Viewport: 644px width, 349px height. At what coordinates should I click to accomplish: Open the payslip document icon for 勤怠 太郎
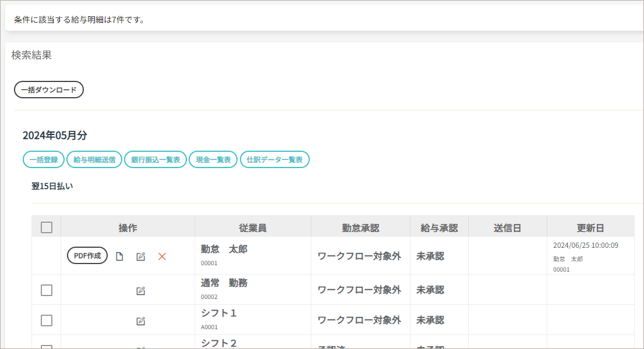point(119,257)
